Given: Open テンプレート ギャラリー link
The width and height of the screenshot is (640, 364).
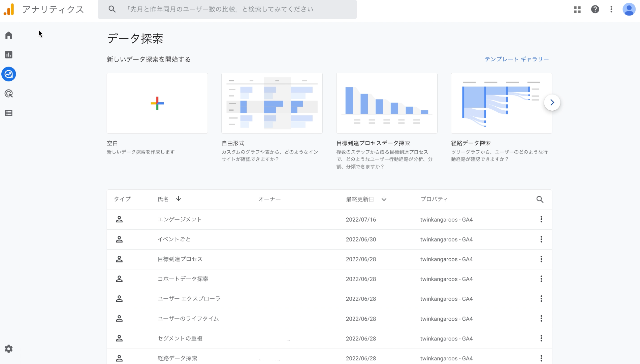Looking at the screenshot, I should pos(517,59).
